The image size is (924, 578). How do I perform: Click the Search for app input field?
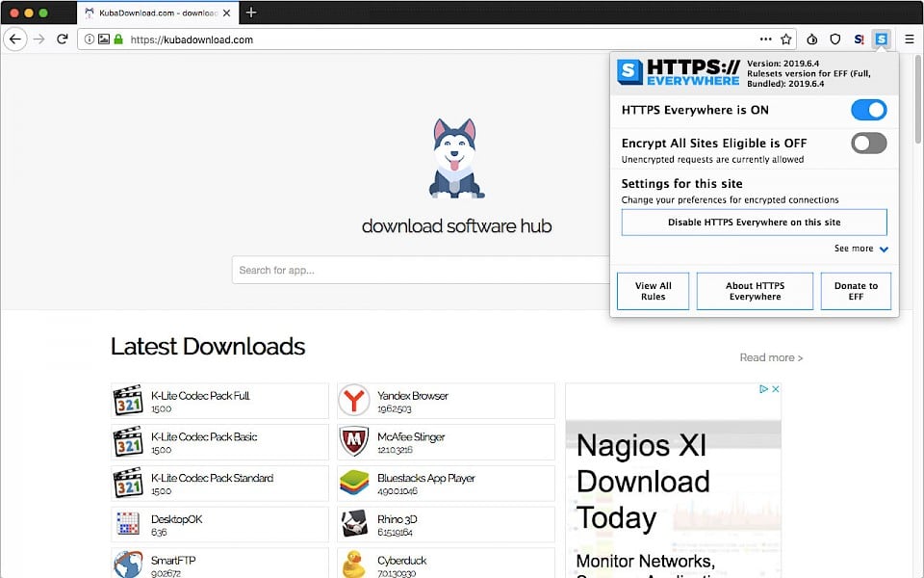(x=421, y=270)
